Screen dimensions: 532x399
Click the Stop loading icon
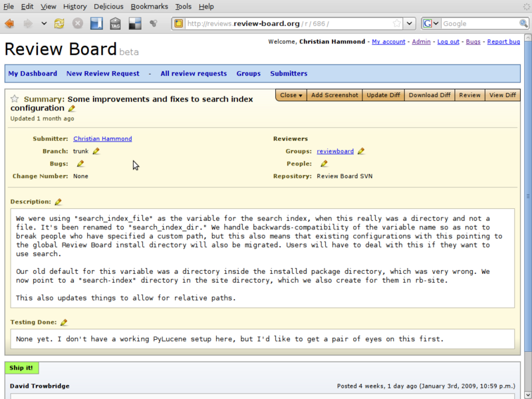point(77,23)
